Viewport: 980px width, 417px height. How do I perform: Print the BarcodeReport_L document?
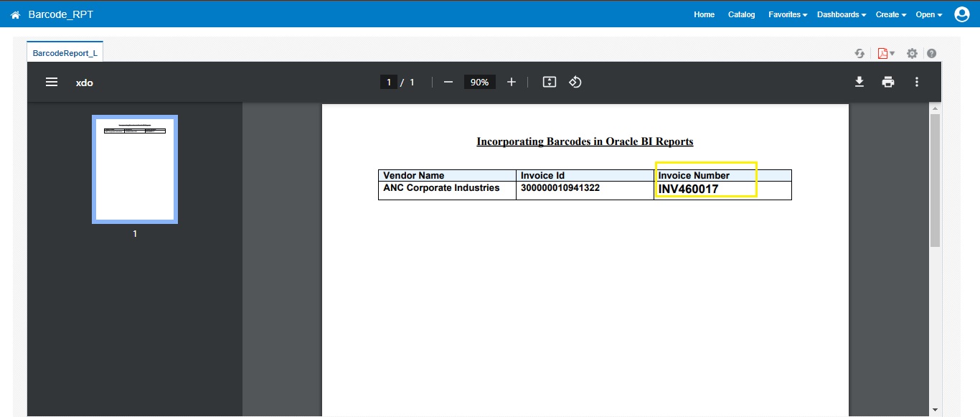pos(888,82)
